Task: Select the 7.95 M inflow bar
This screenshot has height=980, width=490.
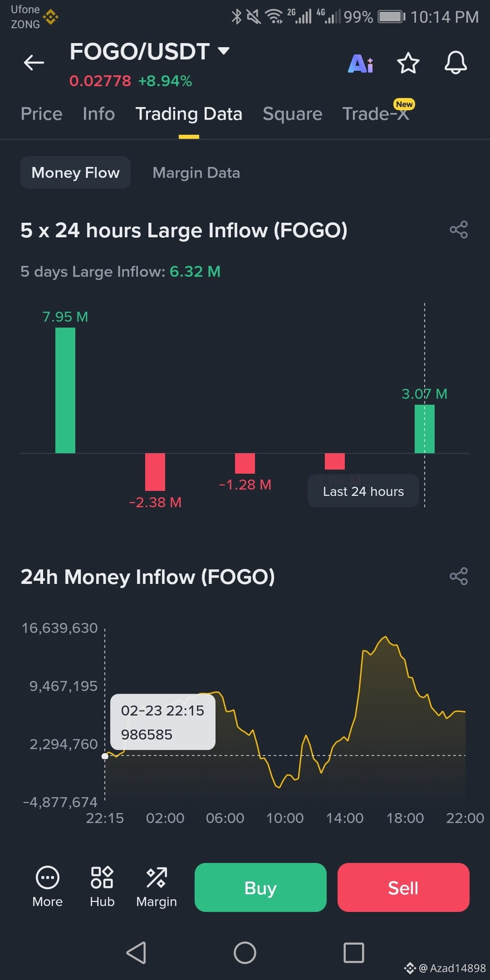Action: (x=65, y=390)
